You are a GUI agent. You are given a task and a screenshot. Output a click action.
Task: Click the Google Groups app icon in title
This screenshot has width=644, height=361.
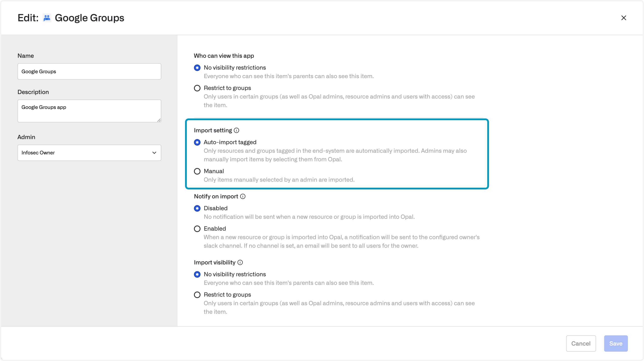pyautogui.click(x=47, y=18)
